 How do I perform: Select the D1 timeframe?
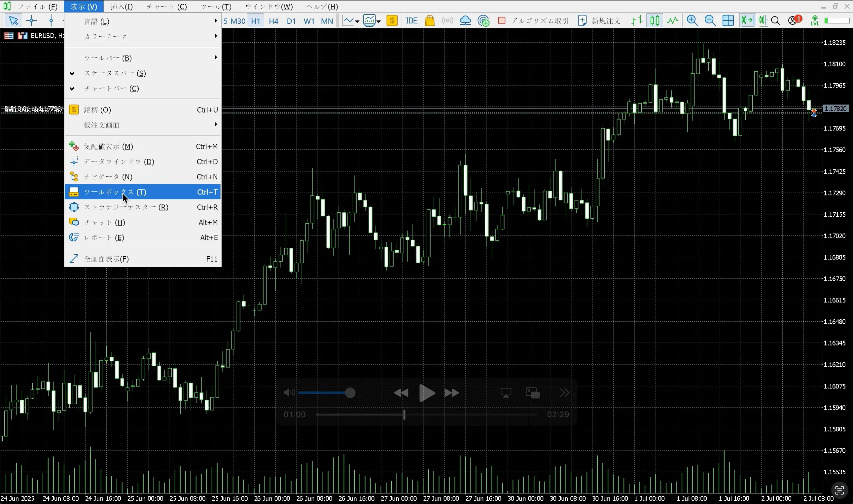291,21
